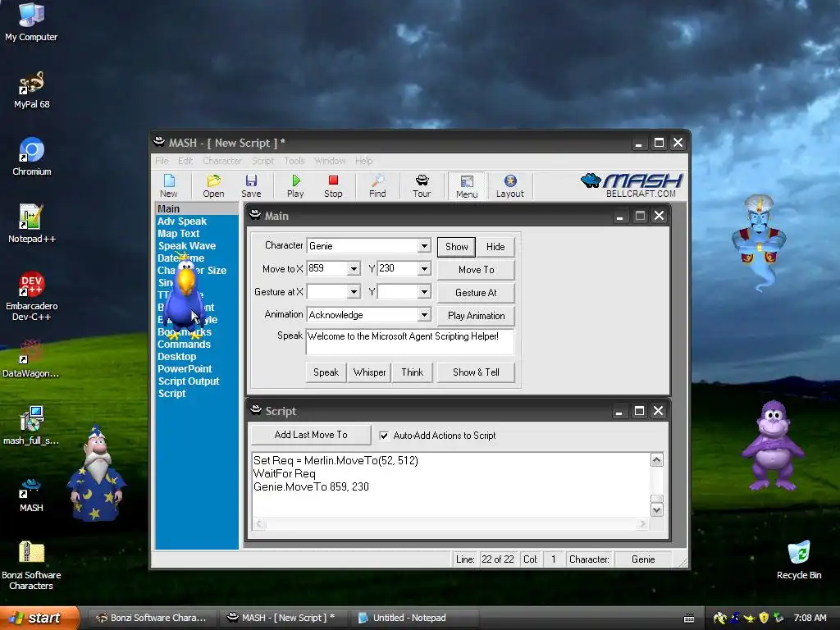Toggle the Menu panel toolbar button
This screenshot has width=840, height=630.
click(467, 186)
